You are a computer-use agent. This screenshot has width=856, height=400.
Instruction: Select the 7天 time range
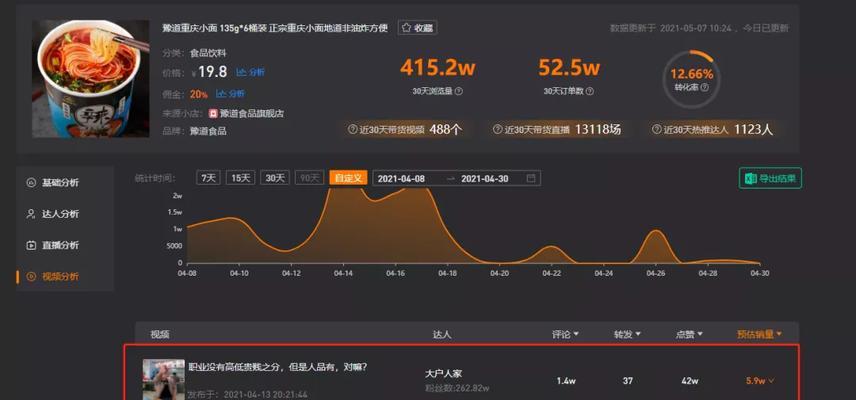(x=209, y=178)
